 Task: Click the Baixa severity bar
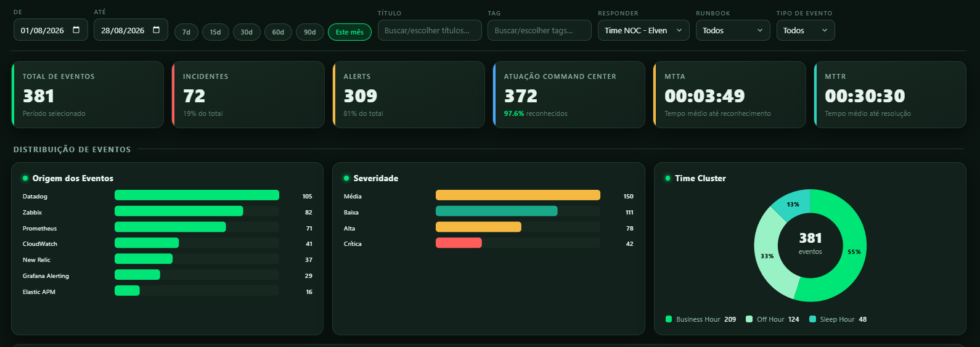(x=497, y=211)
